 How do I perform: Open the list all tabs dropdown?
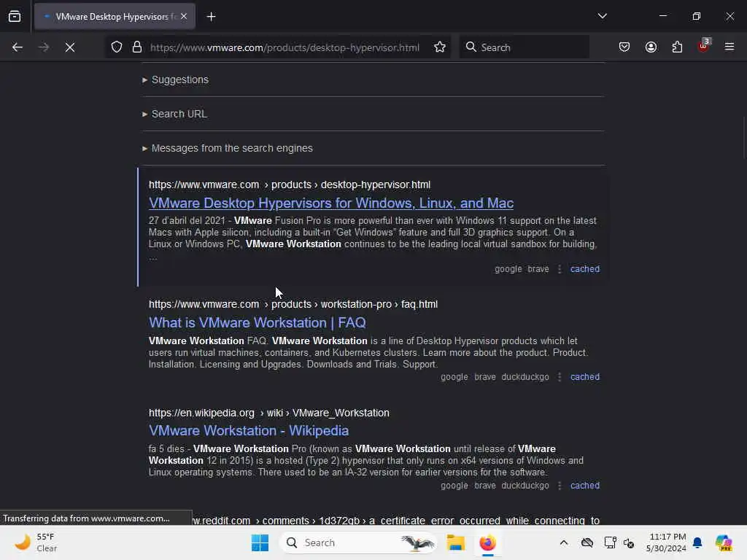pos(602,16)
